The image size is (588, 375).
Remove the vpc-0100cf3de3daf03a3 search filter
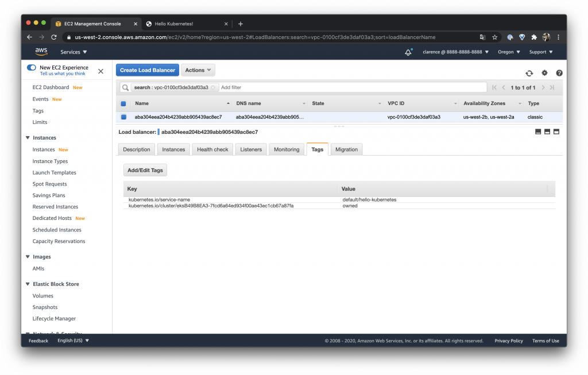click(x=212, y=87)
